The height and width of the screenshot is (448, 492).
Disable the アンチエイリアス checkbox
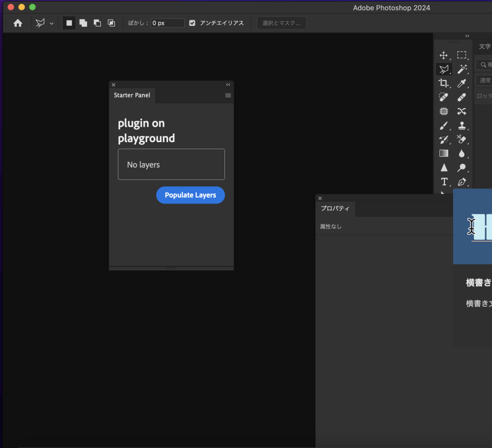192,23
